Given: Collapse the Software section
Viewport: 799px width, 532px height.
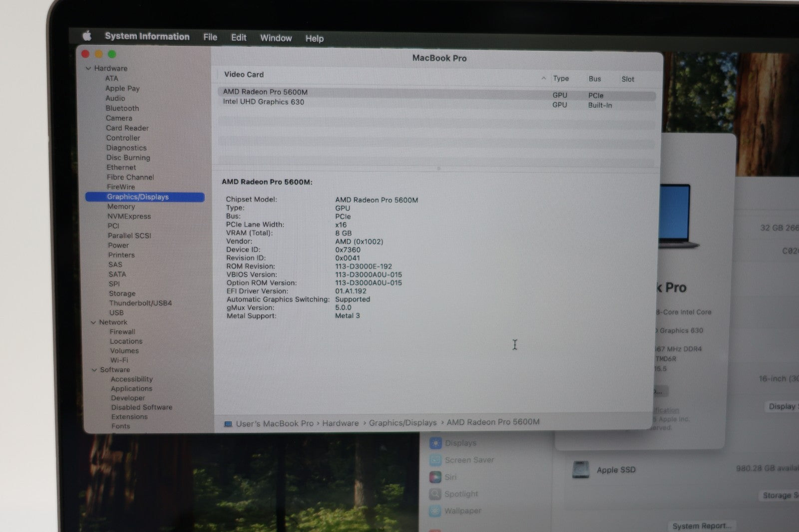Looking at the screenshot, I should point(94,370).
